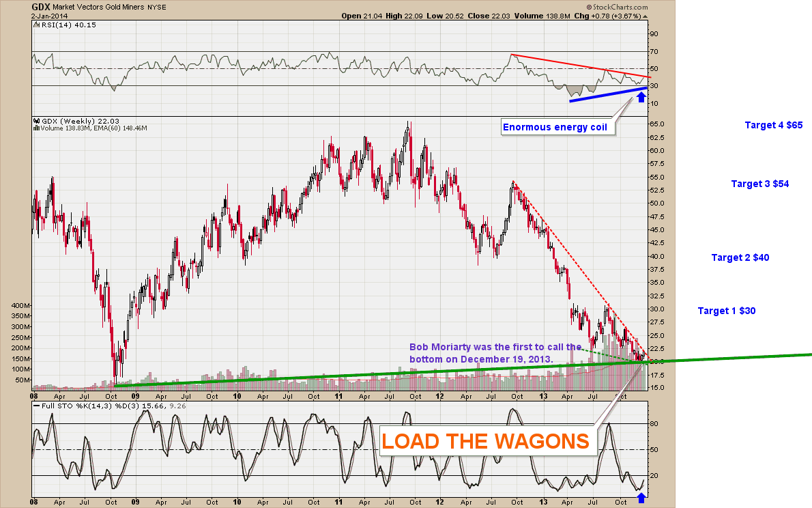Image resolution: width=812 pixels, height=508 pixels.
Task: Click the Volume 138.8M header value
Action: (x=542, y=16)
